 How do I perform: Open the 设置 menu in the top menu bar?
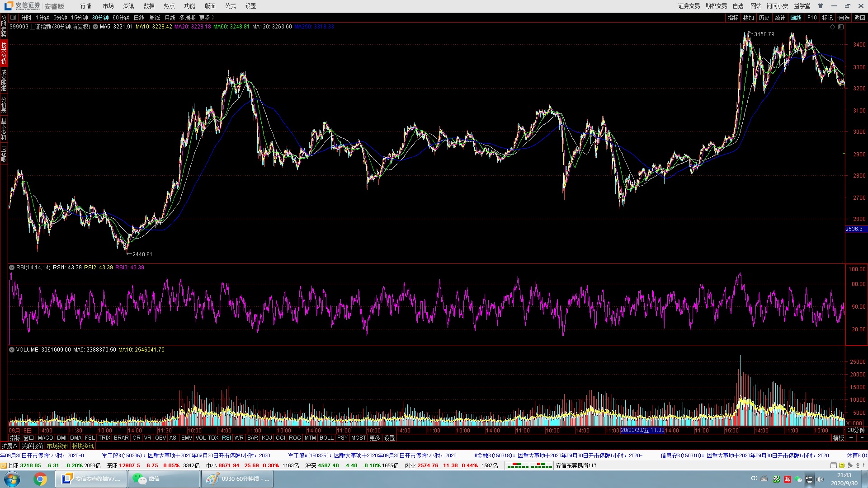pyautogui.click(x=250, y=6)
